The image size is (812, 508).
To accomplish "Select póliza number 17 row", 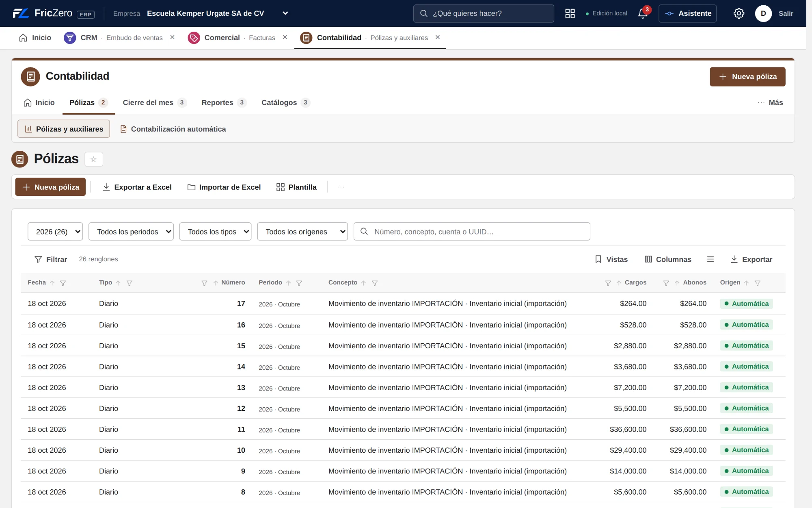I will pos(403,304).
